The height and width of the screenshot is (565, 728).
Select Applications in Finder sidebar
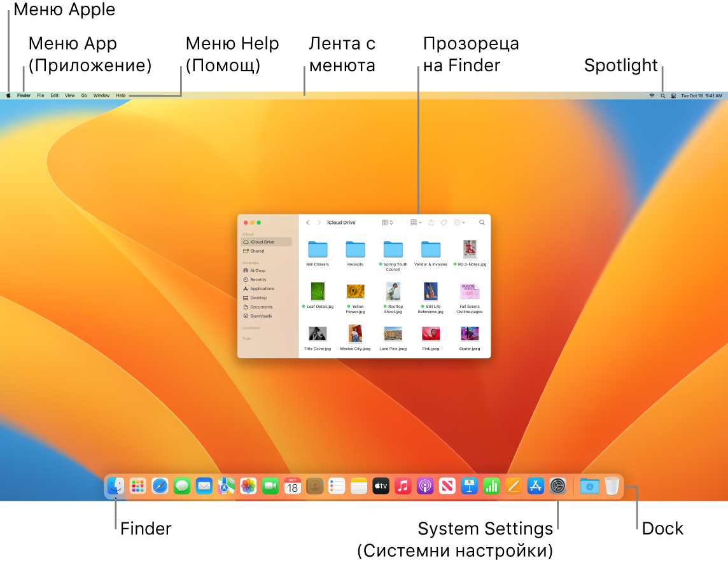coord(267,289)
